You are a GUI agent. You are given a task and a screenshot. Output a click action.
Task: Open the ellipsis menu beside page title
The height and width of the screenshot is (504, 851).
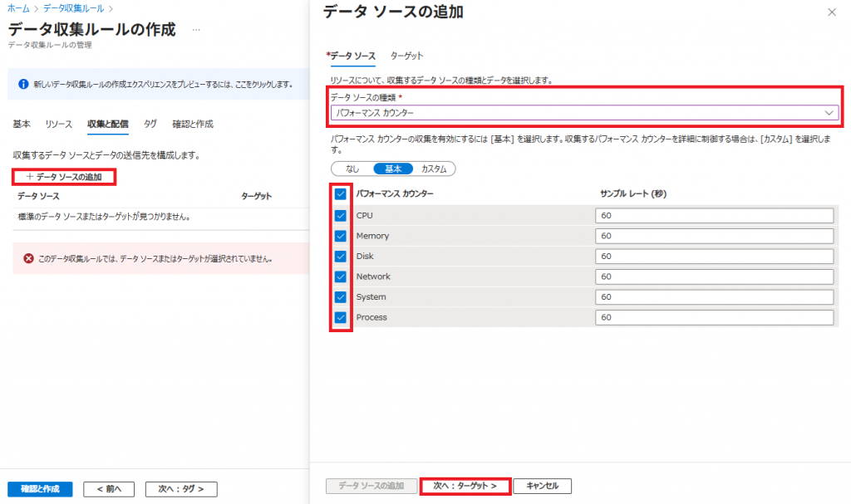[x=196, y=30]
